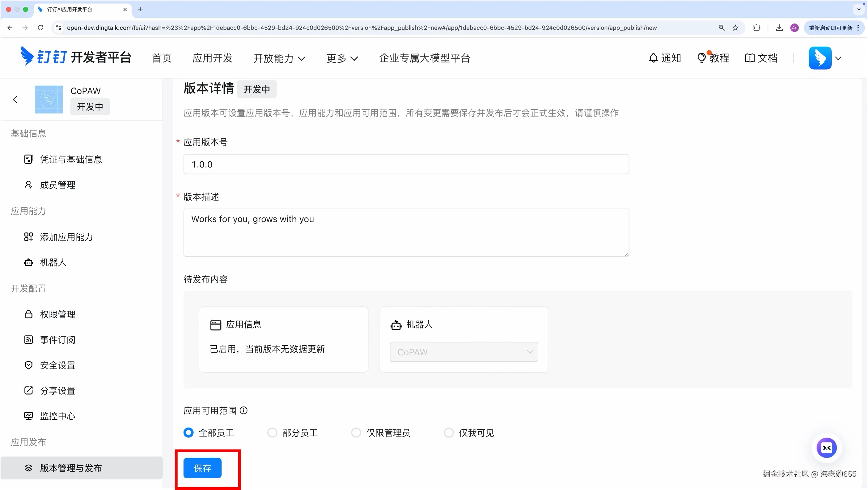Screen dimensions: 868x490
Task: Select the 仅我可见 radio option
Action: [449, 432]
